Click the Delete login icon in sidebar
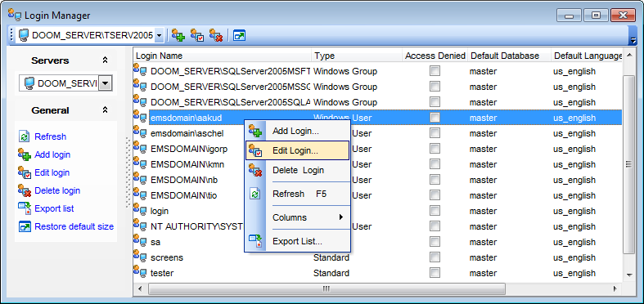This screenshot has width=644, height=304. pos(25,190)
